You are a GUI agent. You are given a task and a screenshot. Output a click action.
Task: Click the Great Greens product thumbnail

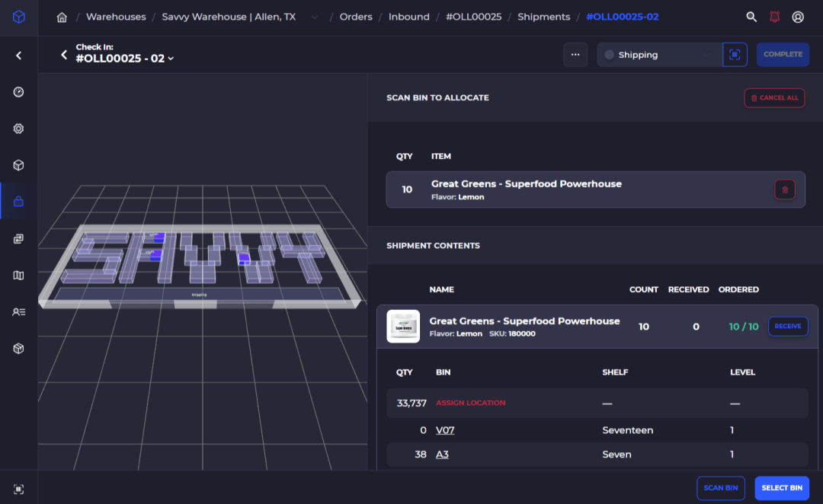(x=403, y=326)
